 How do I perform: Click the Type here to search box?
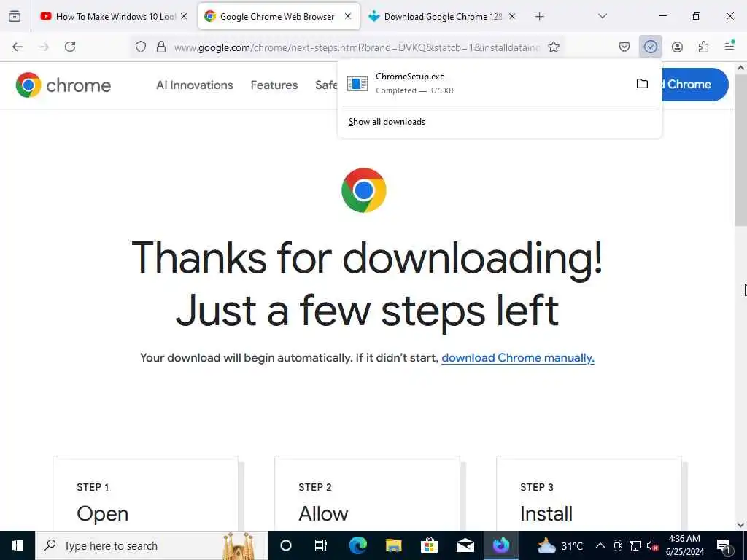(x=152, y=545)
